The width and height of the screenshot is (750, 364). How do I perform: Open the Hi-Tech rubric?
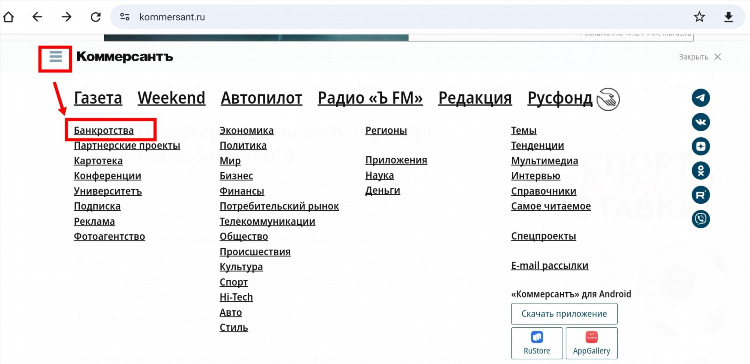[236, 297]
